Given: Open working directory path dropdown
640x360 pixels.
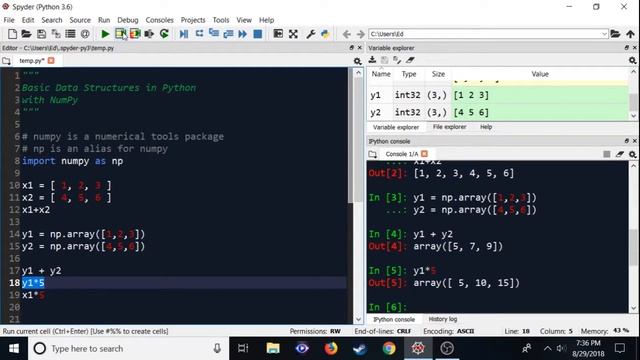Looking at the screenshot, I should click(x=604, y=34).
